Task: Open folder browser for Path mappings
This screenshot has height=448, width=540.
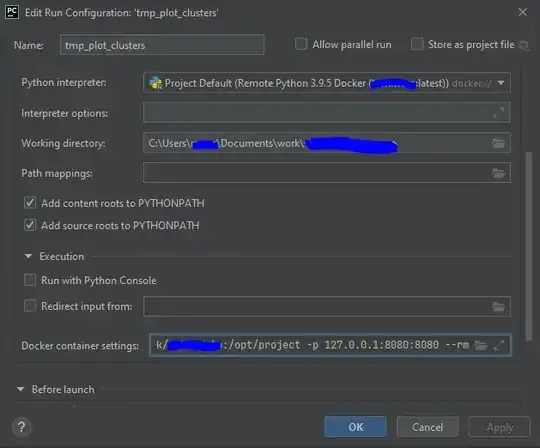Action: pyautogui.click(x=498, y=173)
